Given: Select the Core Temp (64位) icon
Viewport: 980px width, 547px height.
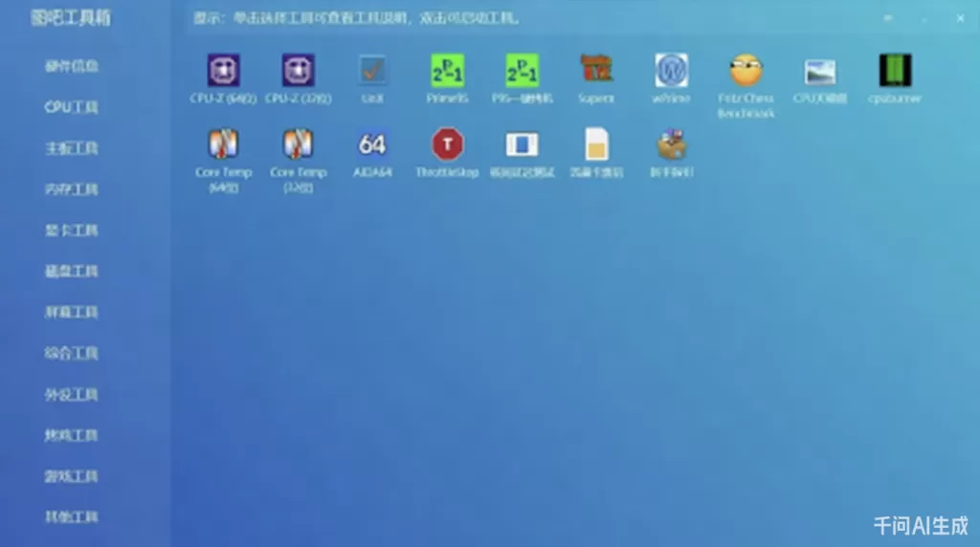Looking at the screenshot, I should click(x=223, y=145).
